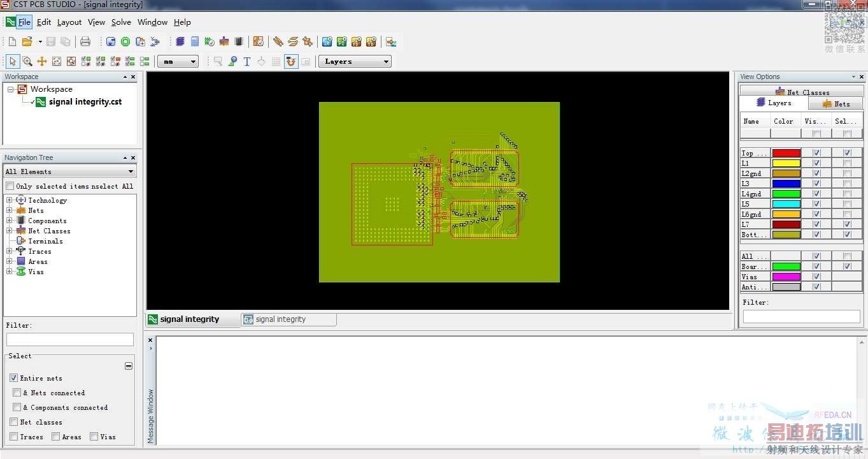Switch to the Net Classes tab

pos(802,92)
